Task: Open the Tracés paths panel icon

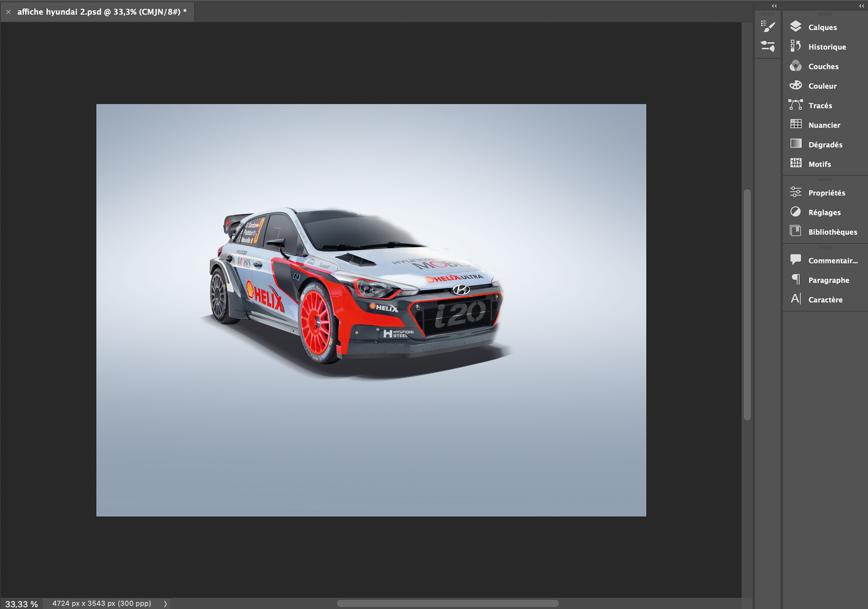Action: (x=796, y=105)
